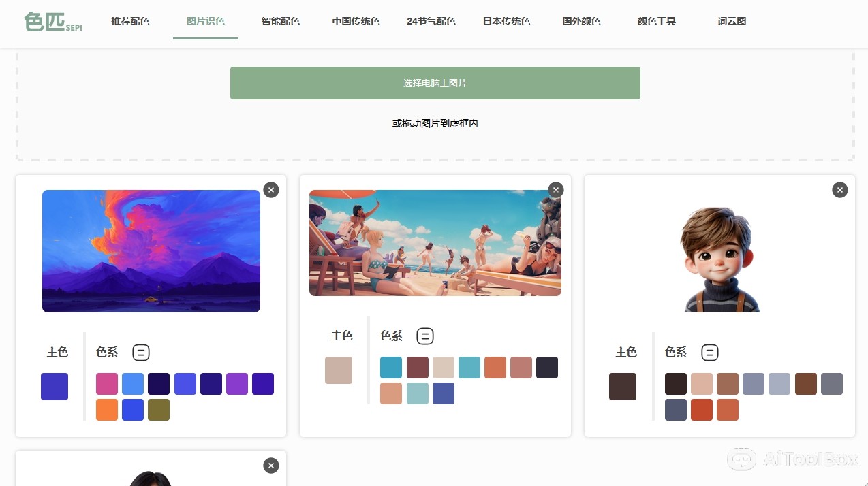
Task: Dismiss the cartoon boy image card
Action: tap(840, 190)
